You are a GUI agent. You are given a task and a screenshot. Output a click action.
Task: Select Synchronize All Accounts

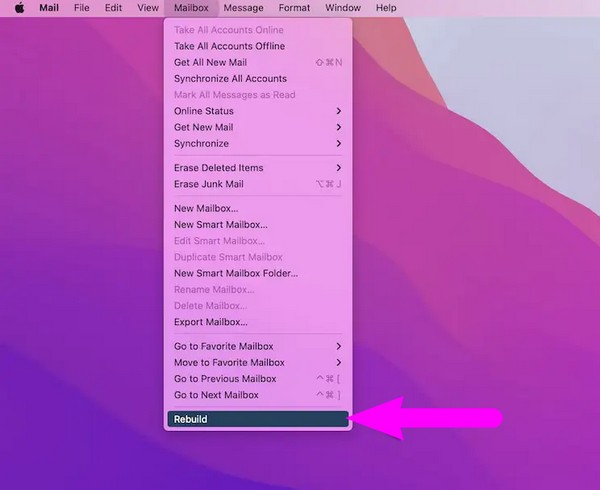click(x=230, y=78)
